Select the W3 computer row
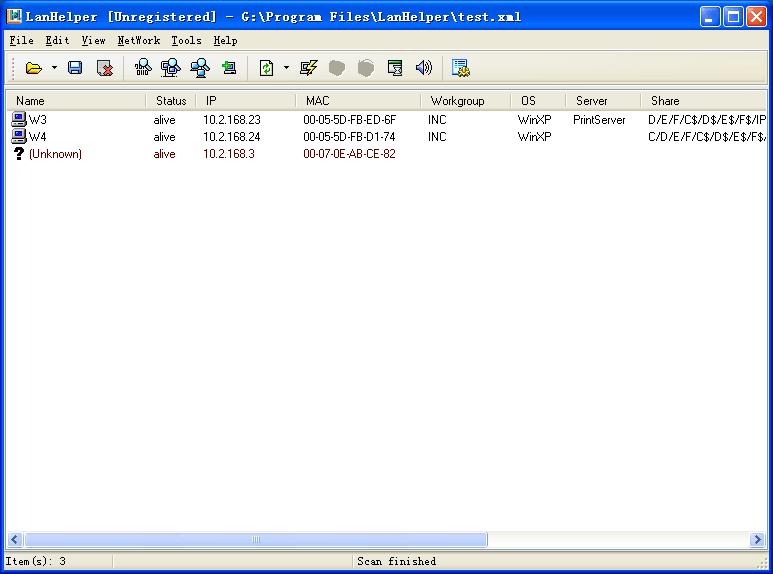The width and height of the screenshot is (773, 574). point(37,120)
